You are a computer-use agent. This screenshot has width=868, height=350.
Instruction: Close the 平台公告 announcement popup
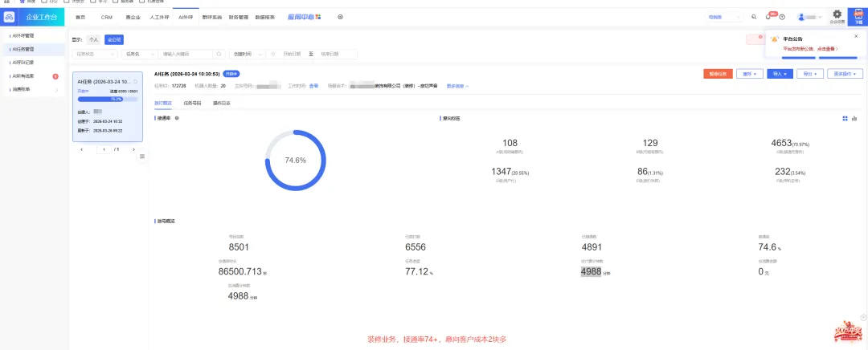857,36
